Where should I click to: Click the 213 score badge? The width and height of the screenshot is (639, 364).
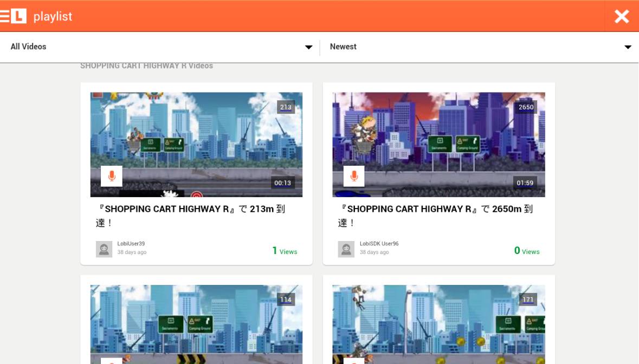tap(286, 107)
